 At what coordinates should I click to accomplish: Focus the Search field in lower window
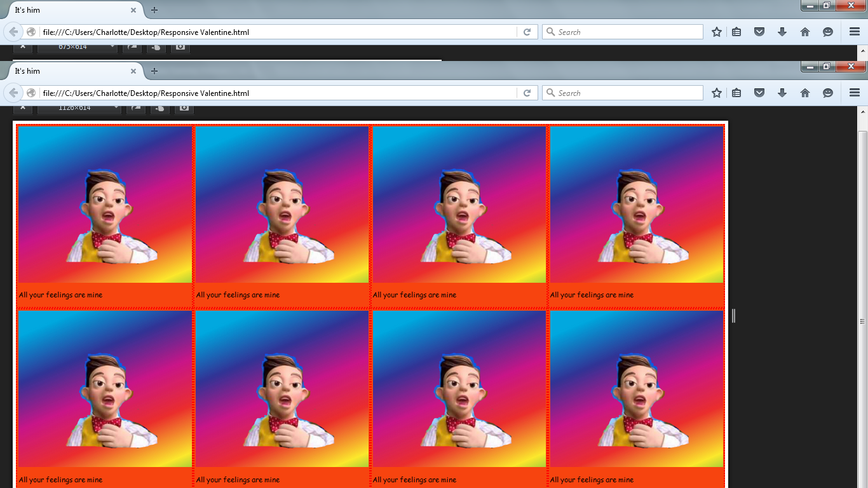pos(623,93)
